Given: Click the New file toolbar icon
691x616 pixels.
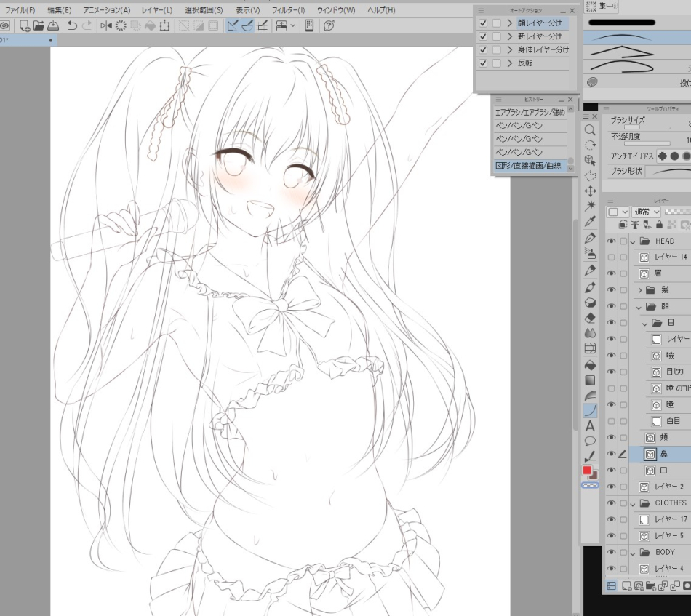Looking at the screenshot, I should 25,26.
